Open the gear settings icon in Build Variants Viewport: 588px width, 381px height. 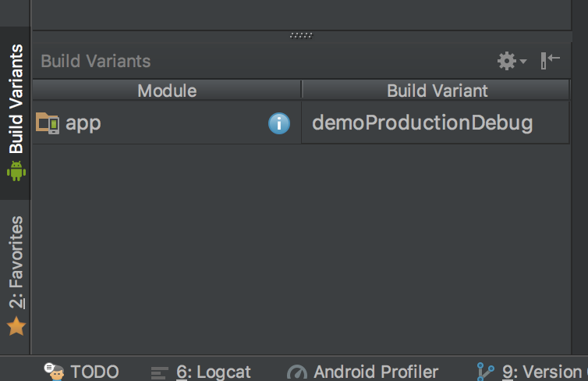(507, 60)
